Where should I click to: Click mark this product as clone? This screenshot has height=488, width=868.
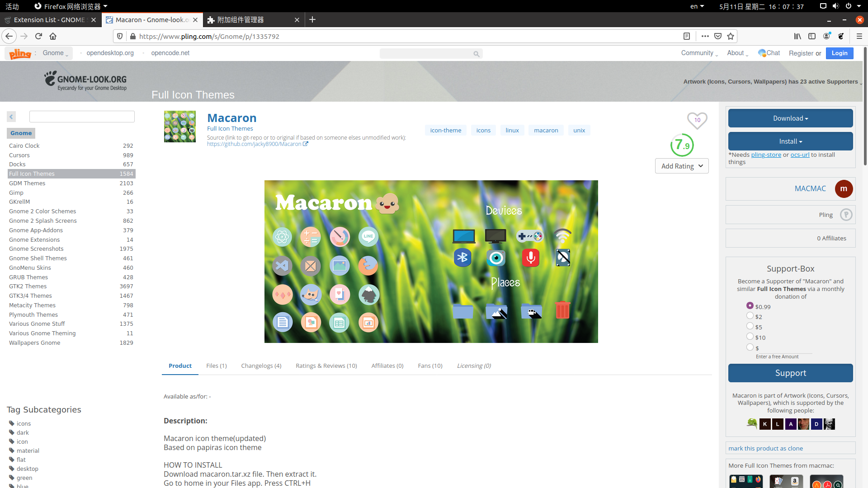pos(765,448)
